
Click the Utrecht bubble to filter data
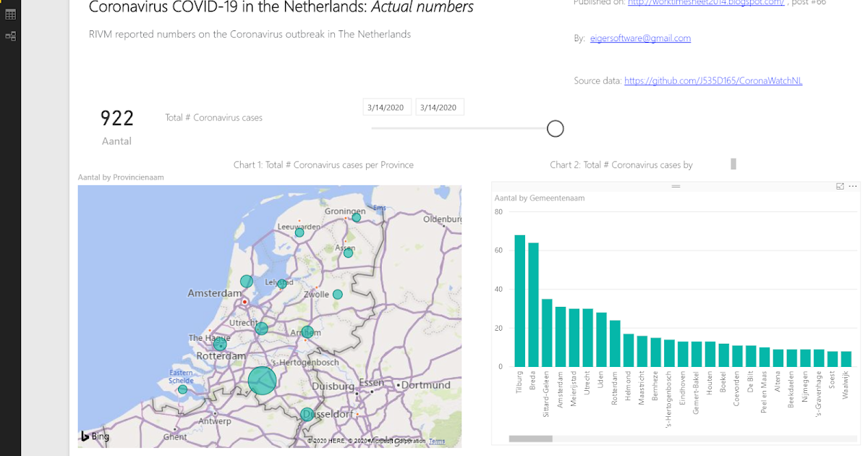[262, 327]
